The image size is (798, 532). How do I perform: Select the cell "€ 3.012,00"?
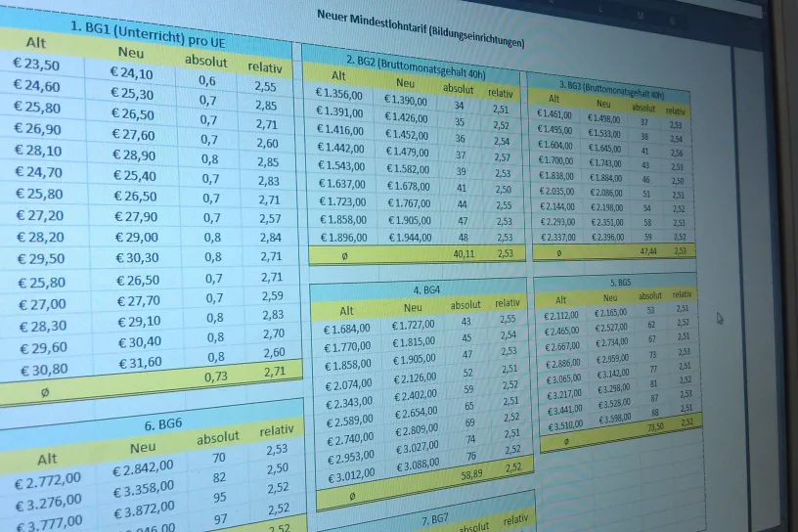tap(352, 477)
